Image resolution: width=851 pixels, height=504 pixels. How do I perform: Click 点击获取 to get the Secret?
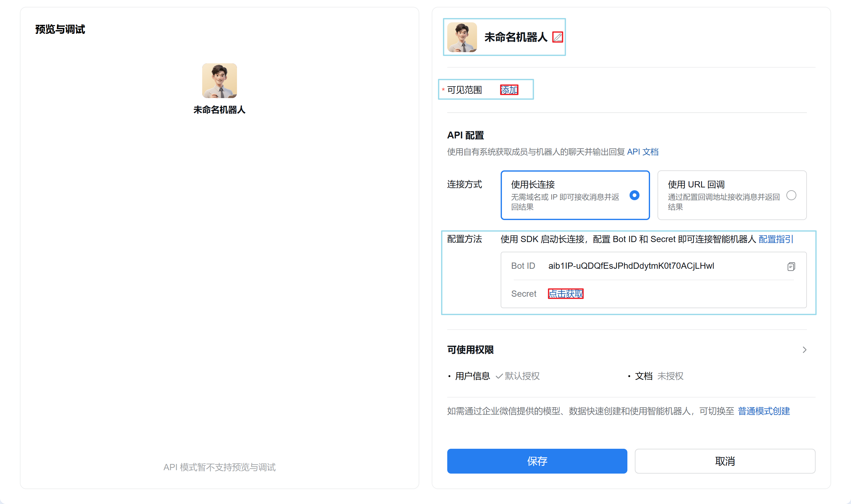pyautogui.click(x=566, y=294)
